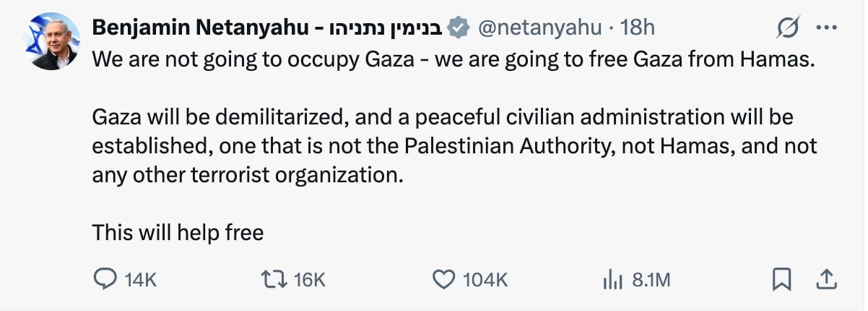Like the tweet with heart icon

point(444,279)
